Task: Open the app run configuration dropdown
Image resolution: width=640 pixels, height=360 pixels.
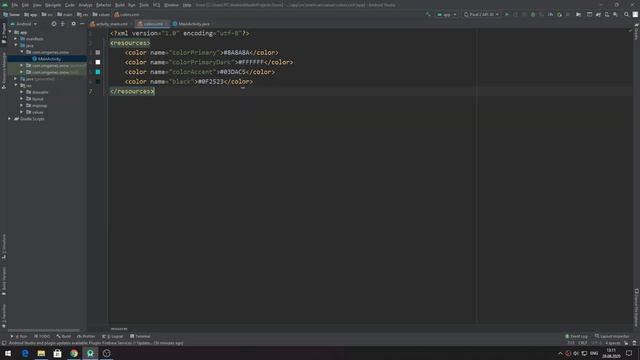Action: coord(447,14)
